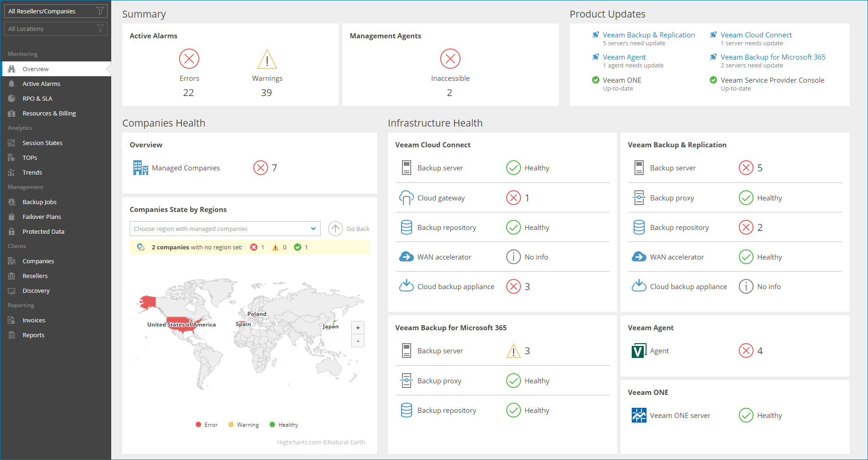868x460 pixels.
Task: Click the Backup Jobs gear icon
Action: (12, 202)
